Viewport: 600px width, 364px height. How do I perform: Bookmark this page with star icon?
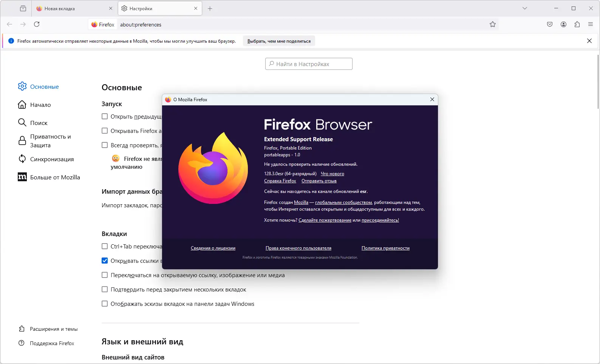click(x=493, y=25)
